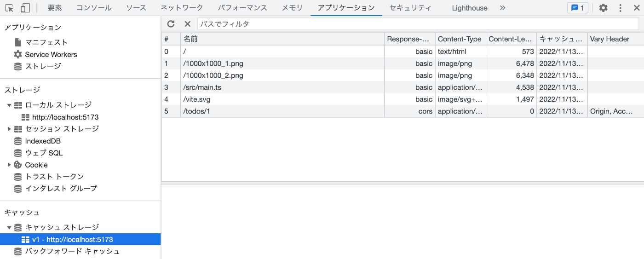Click the Origin, Acc… vary header cell
The height and width of the screenshot is (259, 644).
(616, 111)
